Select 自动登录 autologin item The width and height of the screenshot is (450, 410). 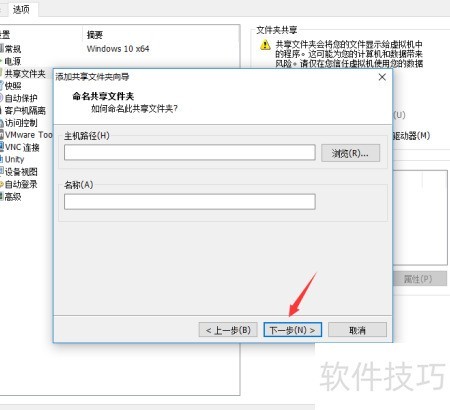click(x=21, y=184)
